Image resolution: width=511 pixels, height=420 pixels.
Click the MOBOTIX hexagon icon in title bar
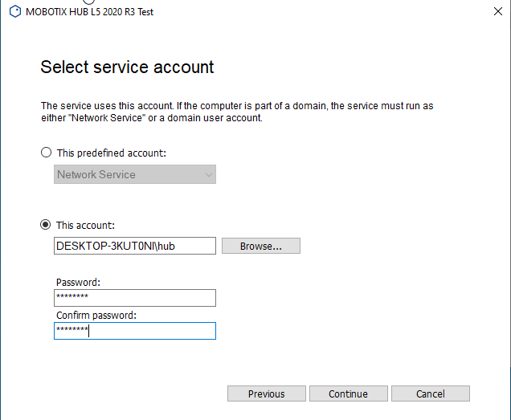[x=14, y=12]
